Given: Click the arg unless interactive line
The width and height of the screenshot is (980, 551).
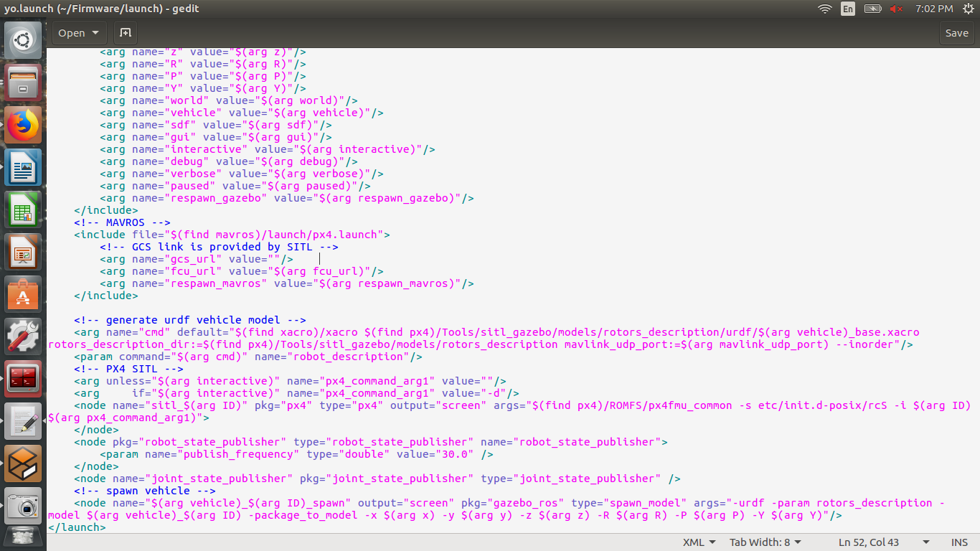Looking at the screenshot, I should coord(290,381).
